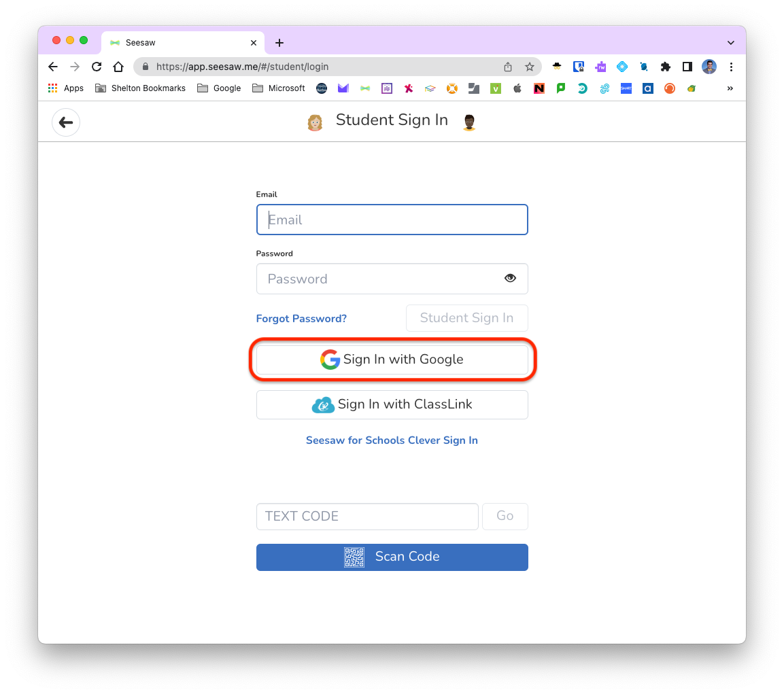The height and width of the screenshot is (694, 784).
Task: Open the Extensions puzzle piece menu
Action: point(666,67)
